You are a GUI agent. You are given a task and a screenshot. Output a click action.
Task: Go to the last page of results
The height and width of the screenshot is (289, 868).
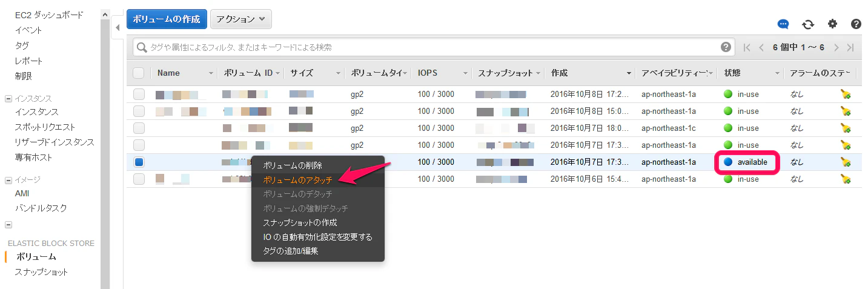tap(850, 47)
